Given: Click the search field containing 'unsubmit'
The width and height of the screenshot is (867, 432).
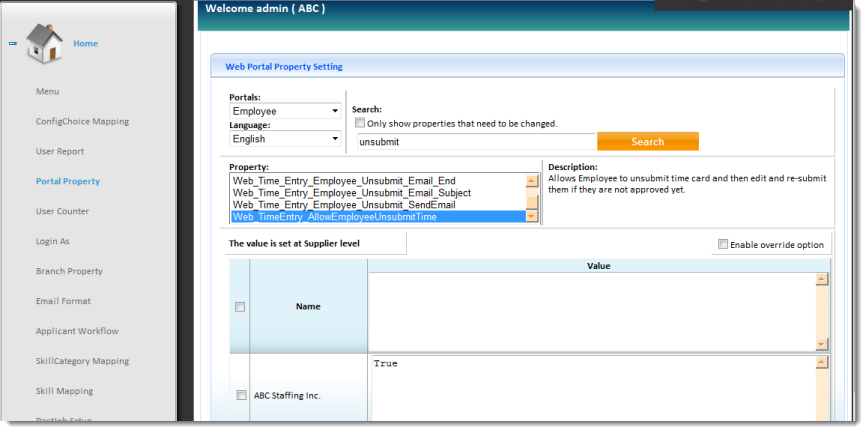Looking at the screenshot, I should 476,142.
